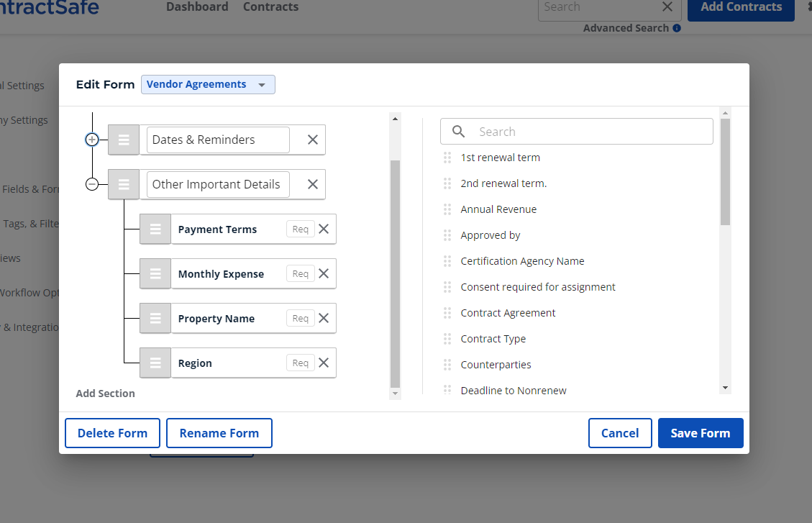Click the drag handle beside Region
The image size is (812, 523).
155,363
